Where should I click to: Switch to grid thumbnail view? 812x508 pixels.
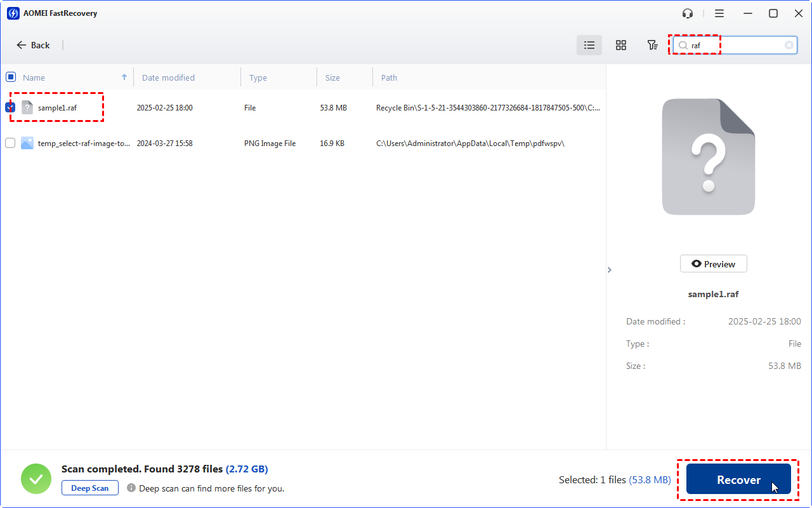[x=621, y=45]
